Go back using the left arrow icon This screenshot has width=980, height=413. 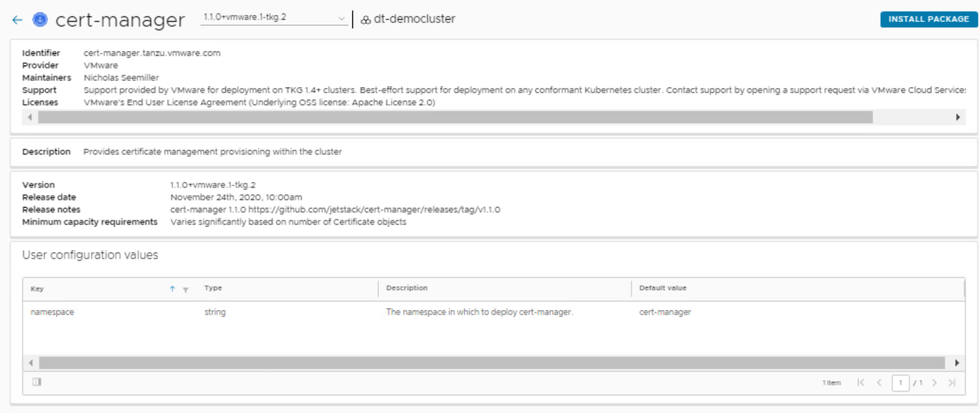(x=17, y=20)
